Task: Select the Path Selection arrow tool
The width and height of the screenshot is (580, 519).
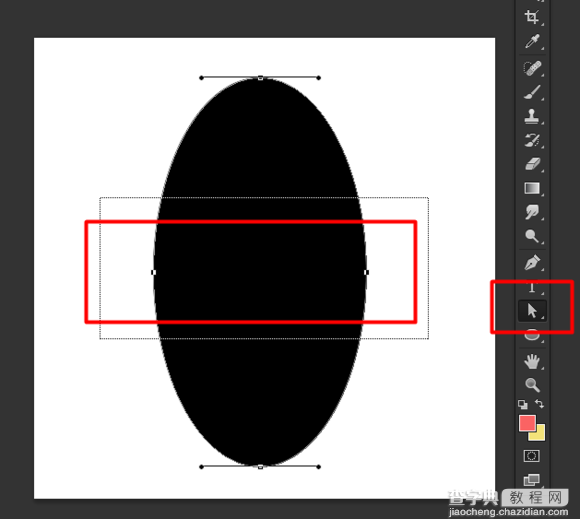Action: [x=532, y=311]
